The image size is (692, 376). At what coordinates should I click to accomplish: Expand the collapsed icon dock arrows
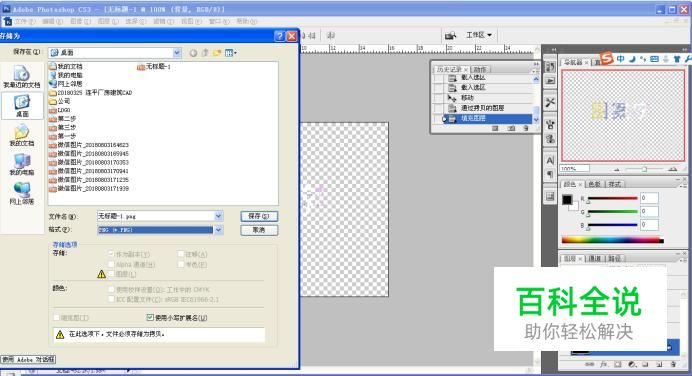(x=553, y=50)
